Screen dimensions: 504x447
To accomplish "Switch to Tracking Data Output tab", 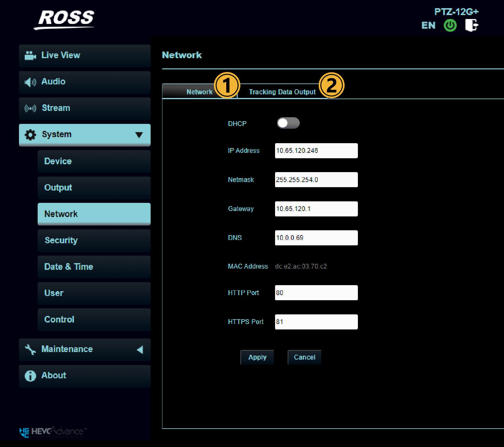I will pos(282,92).
